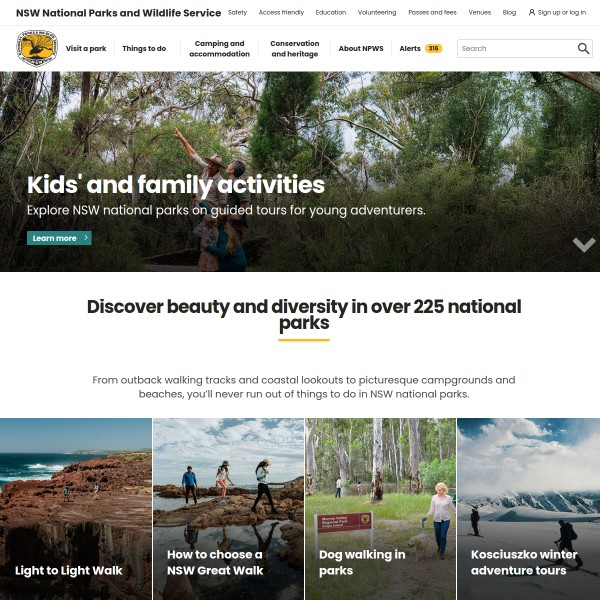Click the NPWS lyrebird logo
Screen dimensions: 600x600
37,49
